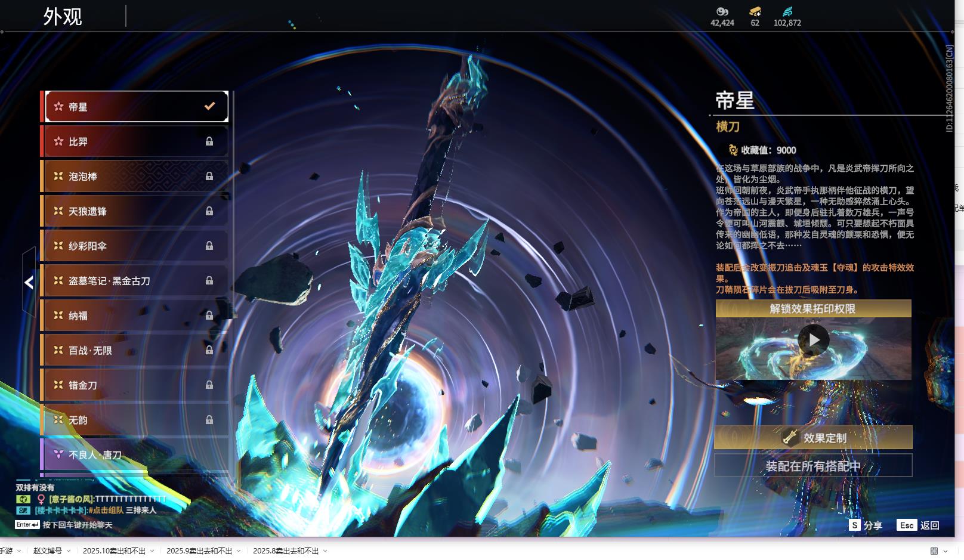Open the 赵文博号 sheet tab dropdown

pos(69,550)
